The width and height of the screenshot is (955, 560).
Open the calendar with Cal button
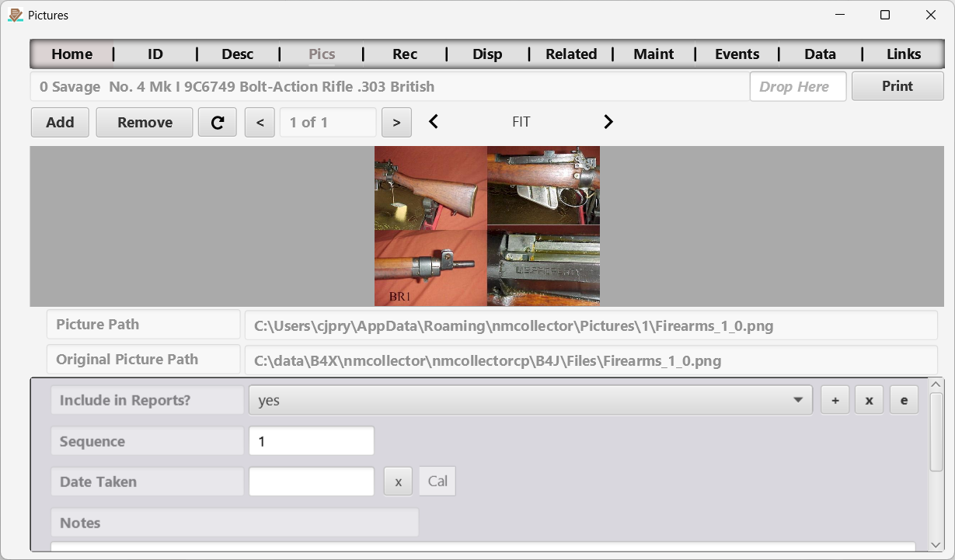pos(437,481)
